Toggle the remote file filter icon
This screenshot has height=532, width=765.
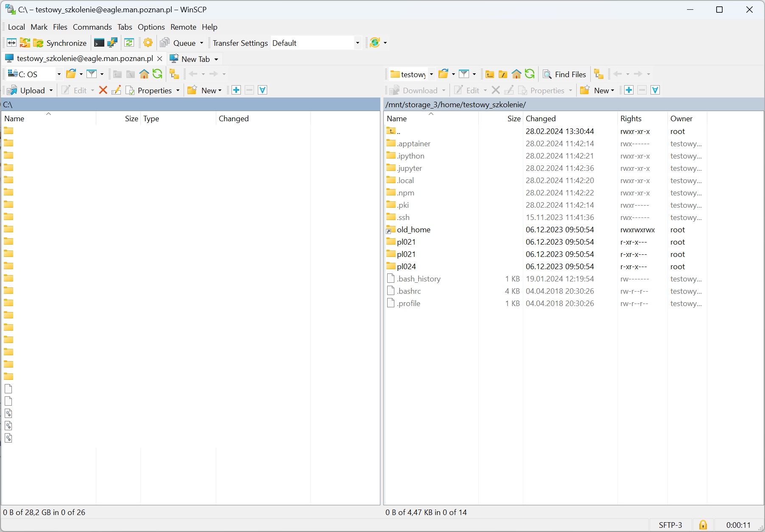pyautogui.click(x=464, y=74)
